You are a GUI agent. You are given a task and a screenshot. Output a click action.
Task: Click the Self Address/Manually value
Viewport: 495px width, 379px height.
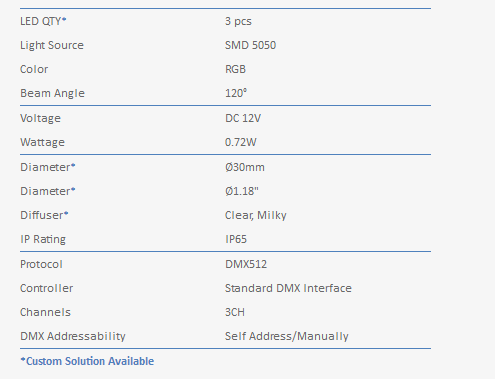pos(287,336)
